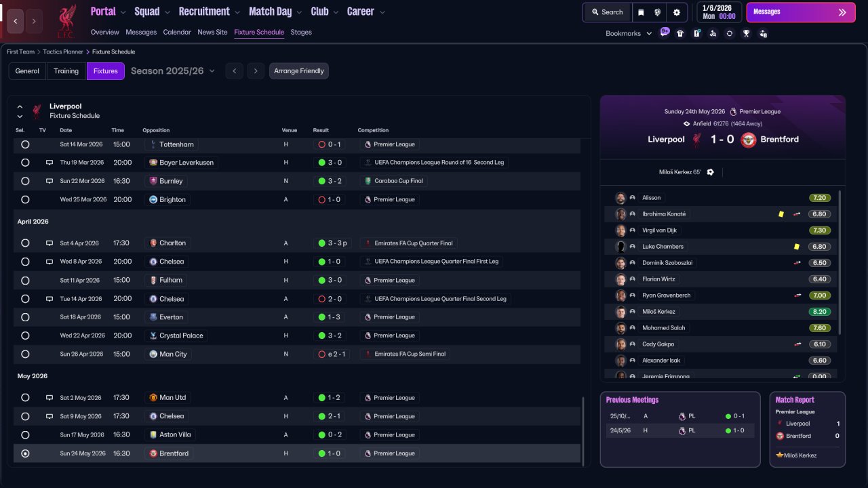Open messages inbox icon with 9+ badge
Screen dimensions: 868x488
(664, 33)
